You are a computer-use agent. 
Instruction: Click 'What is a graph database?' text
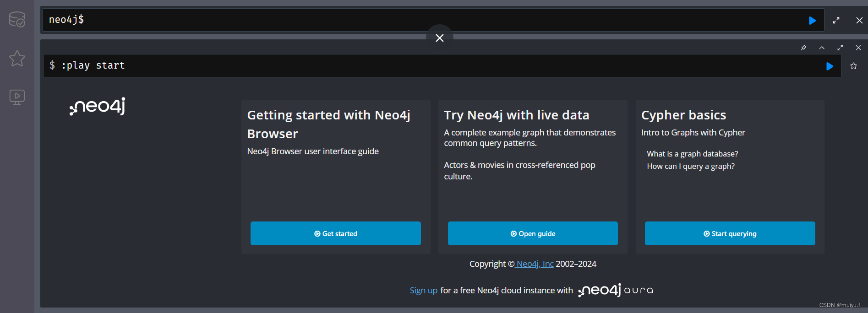pos(693,154)
